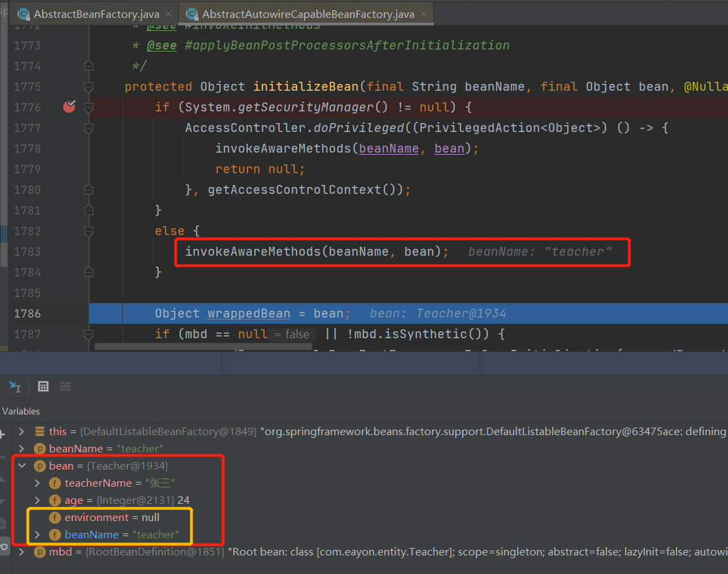Image resolution: width=728 pixels, height=574 pixels.
Task: Click Java class icon on AbstractAutowireCapableBeanFactory.java tab
Action: [x=192, y=14]
